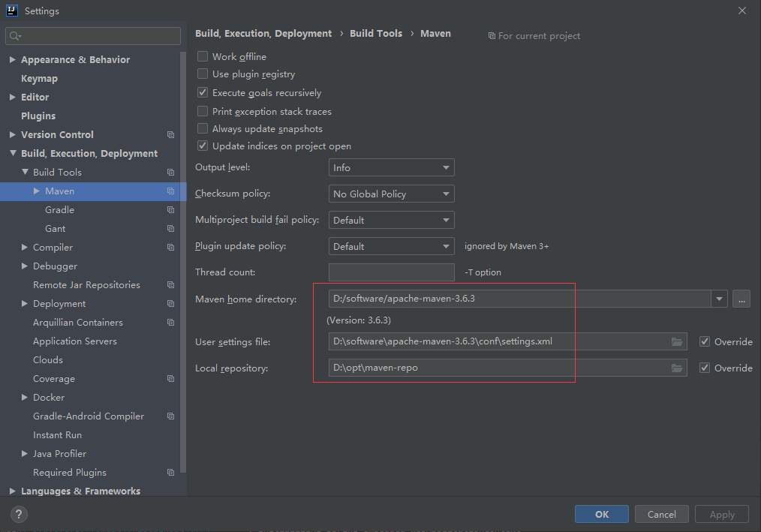Image resolution: width=761 pixels, height=532 pixels.
Task: Click the project-level icon beside Build Tools
Action: pyautogui.click(x=171, y=173)
